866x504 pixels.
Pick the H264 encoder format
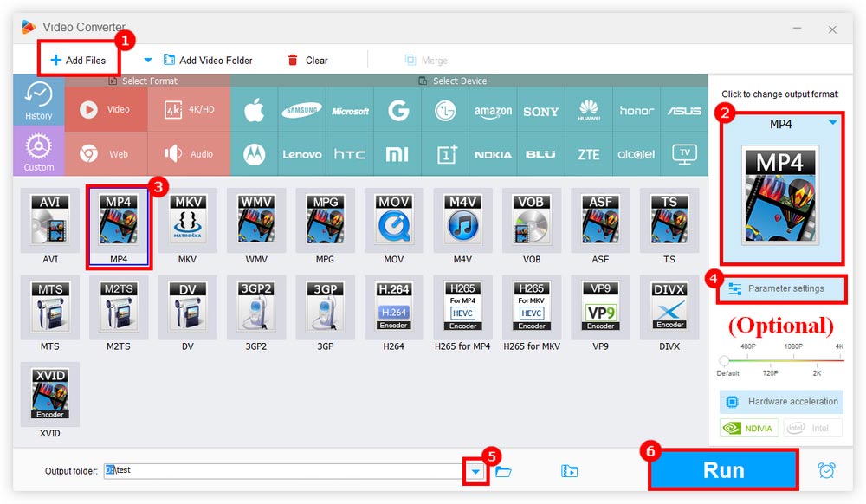tap(394, 307)
